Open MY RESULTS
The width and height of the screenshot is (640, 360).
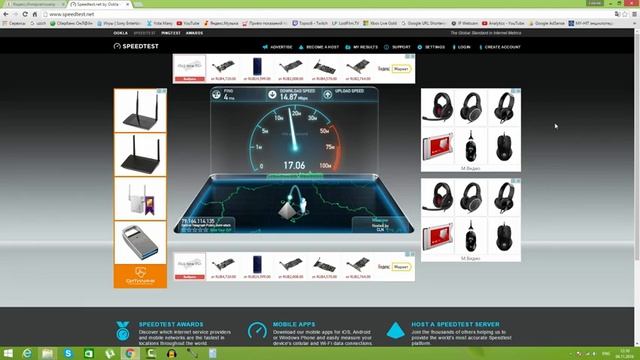(362, 47)
